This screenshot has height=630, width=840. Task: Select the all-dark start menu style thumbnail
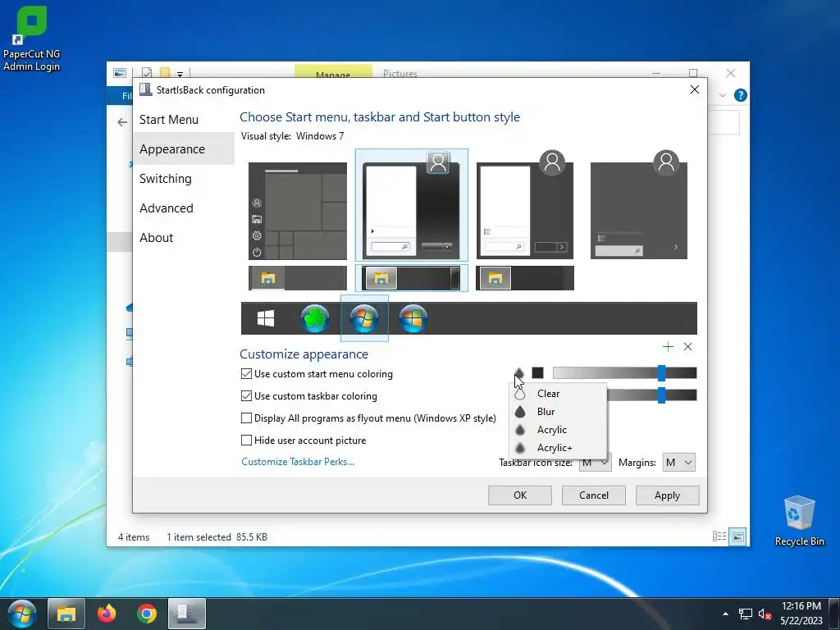click(x=638, y=205)
